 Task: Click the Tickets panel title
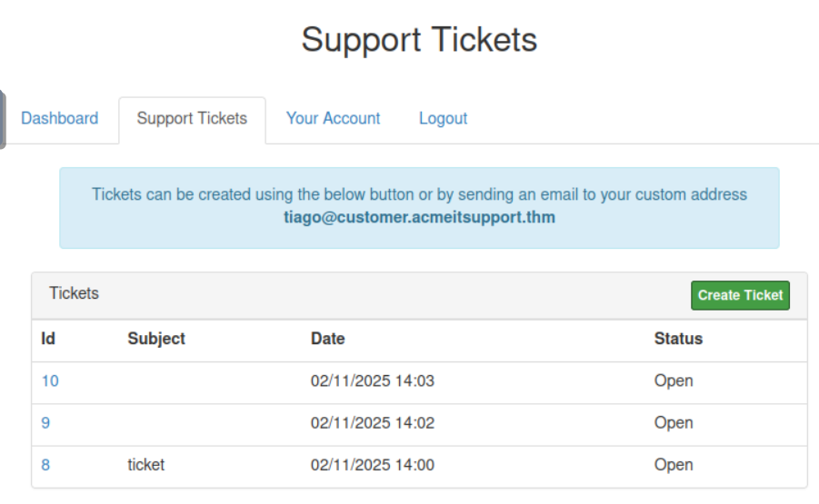point(74,293)
